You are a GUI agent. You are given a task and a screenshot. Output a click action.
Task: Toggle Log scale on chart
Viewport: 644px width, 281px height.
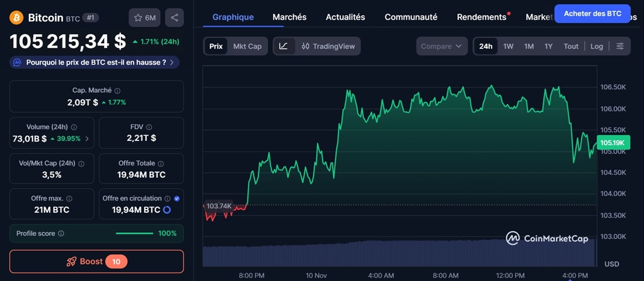(597, 46)
